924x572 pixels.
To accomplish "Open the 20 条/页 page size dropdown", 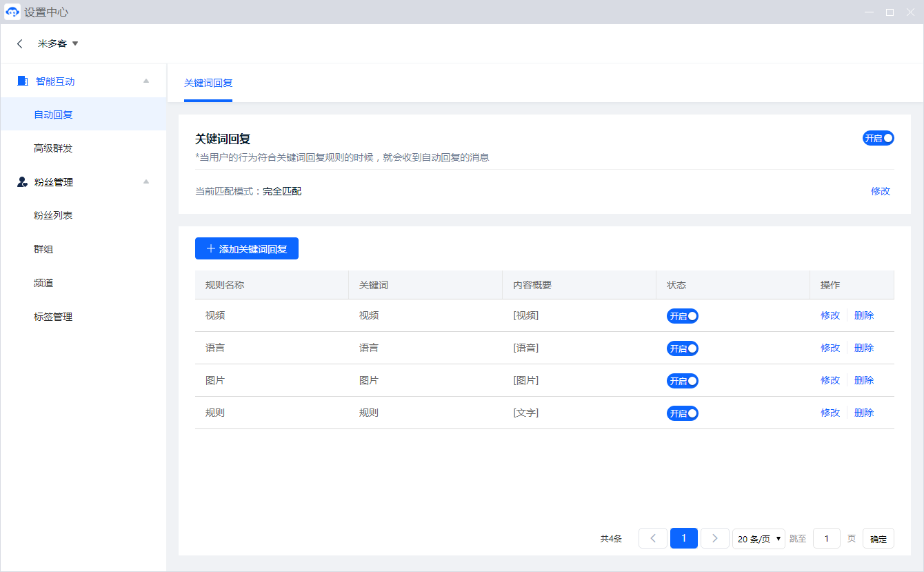I will coord(759,538).
